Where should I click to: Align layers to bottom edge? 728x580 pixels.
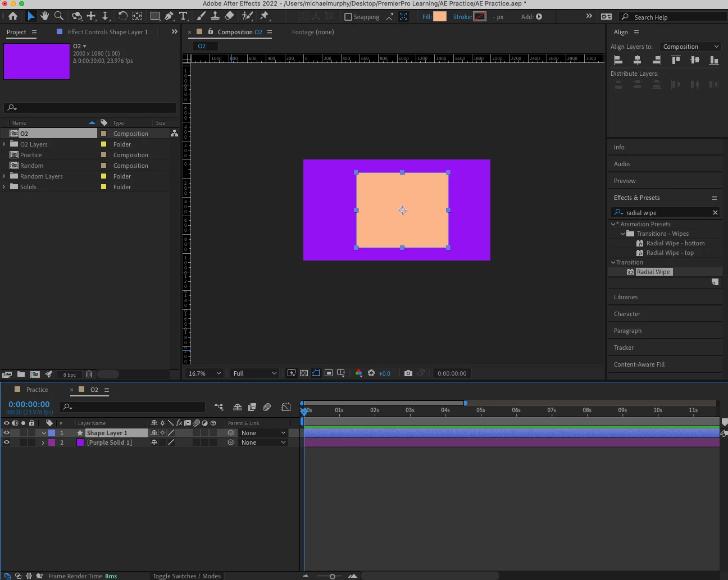click(x=714, y=60)
